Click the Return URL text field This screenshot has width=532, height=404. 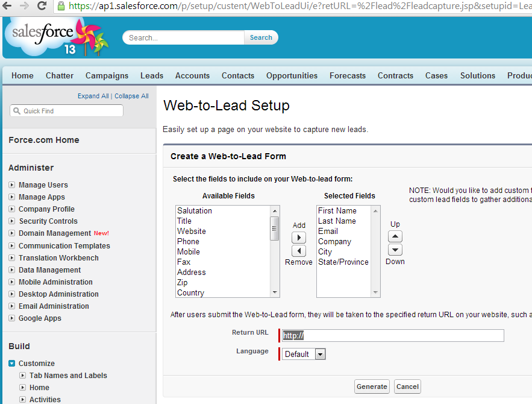(393, 335)
